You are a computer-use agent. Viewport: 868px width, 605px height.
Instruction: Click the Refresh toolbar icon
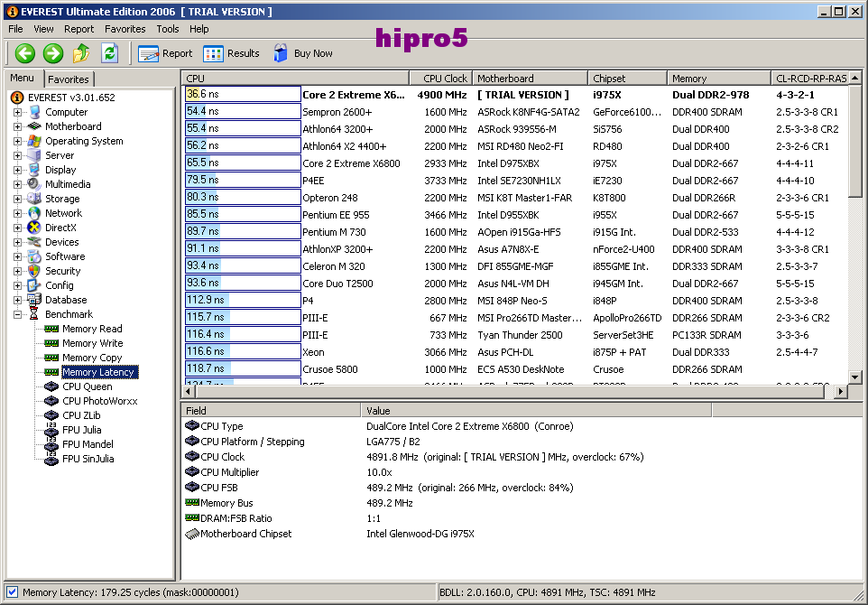109,53
